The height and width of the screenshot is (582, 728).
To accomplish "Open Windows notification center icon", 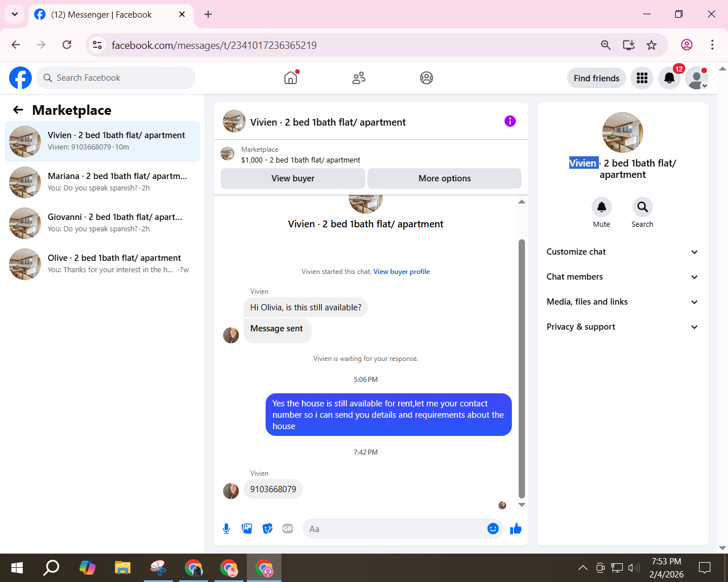I will pyautogui.click(x=705, y=568).
